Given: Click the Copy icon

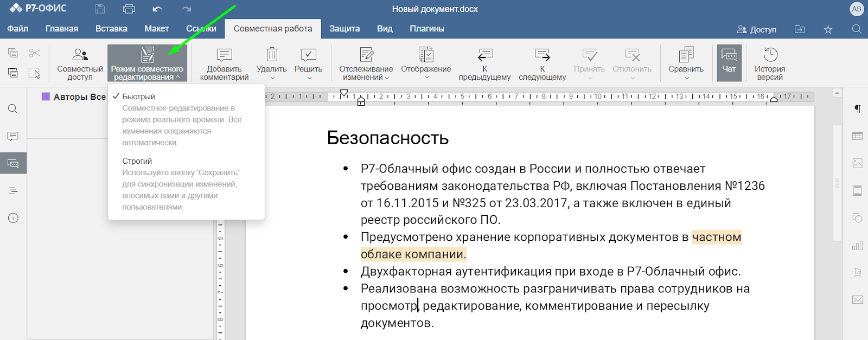Looking at the screenshot, I should [x=13, y=53].
